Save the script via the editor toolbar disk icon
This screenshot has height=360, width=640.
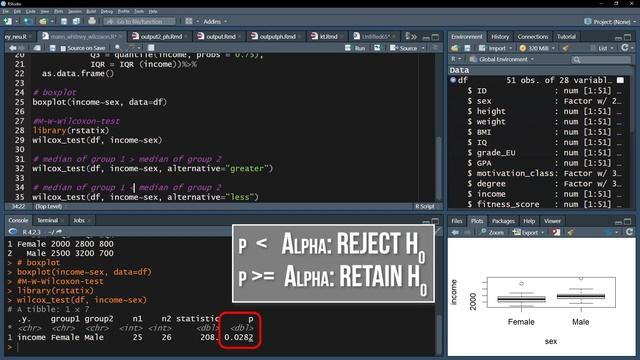click(x=52, y=48)
